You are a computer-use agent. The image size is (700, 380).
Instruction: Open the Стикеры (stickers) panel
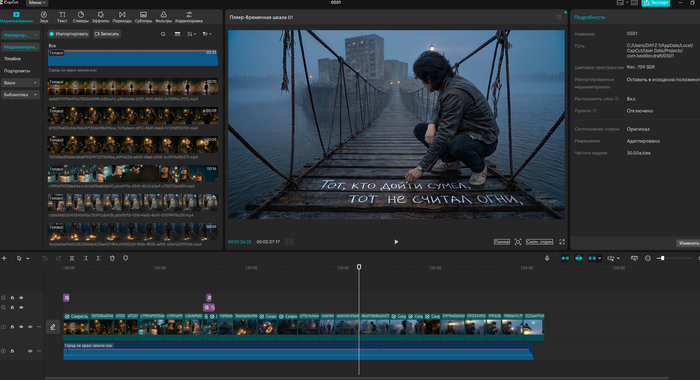point(81,17)
